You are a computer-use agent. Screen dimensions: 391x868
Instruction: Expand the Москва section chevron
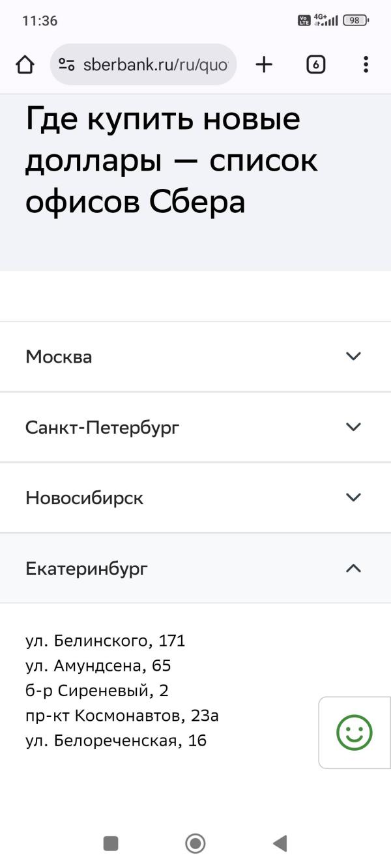click(353, 356)
